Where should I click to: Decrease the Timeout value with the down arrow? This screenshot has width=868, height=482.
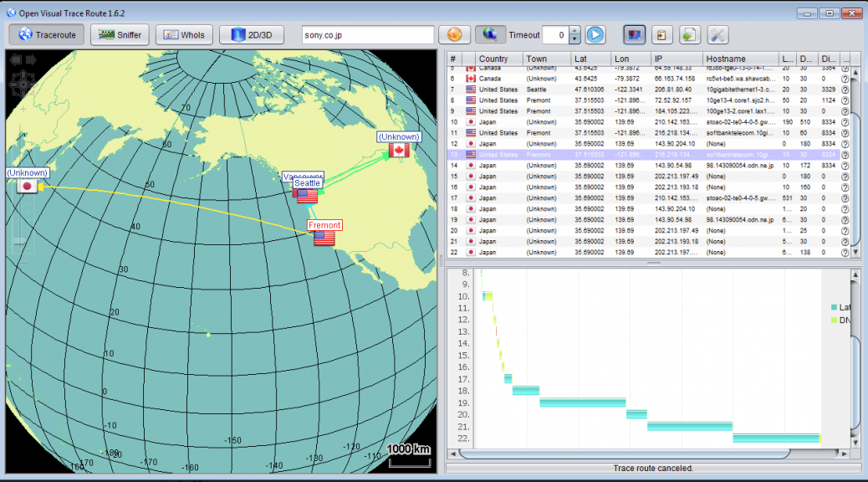coord(574,38)
